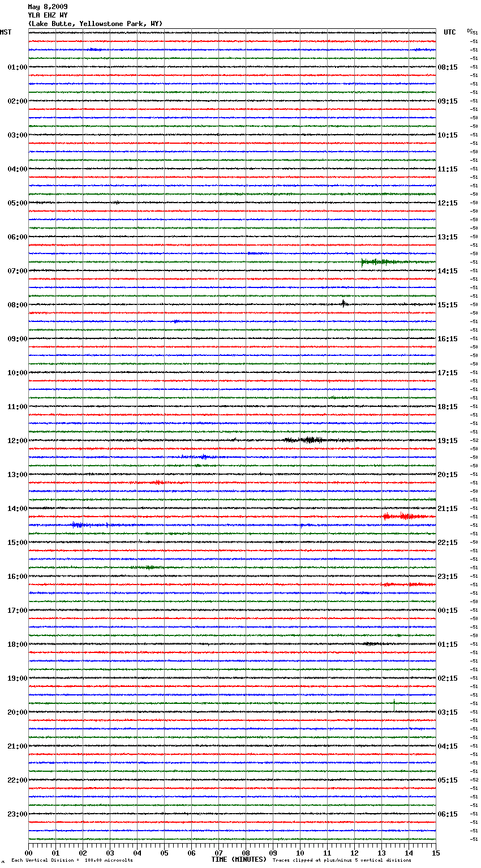Viewport: 481px width, 868px height.
Task: Choose the MST hour label '14:00'
Action: coord(18,509)
